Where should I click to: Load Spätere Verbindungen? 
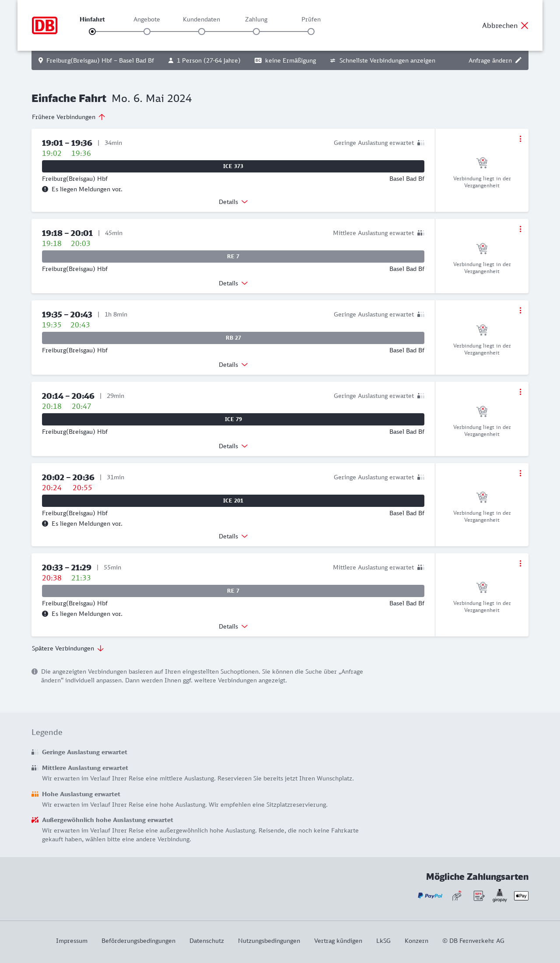click(x=68, y=648)
